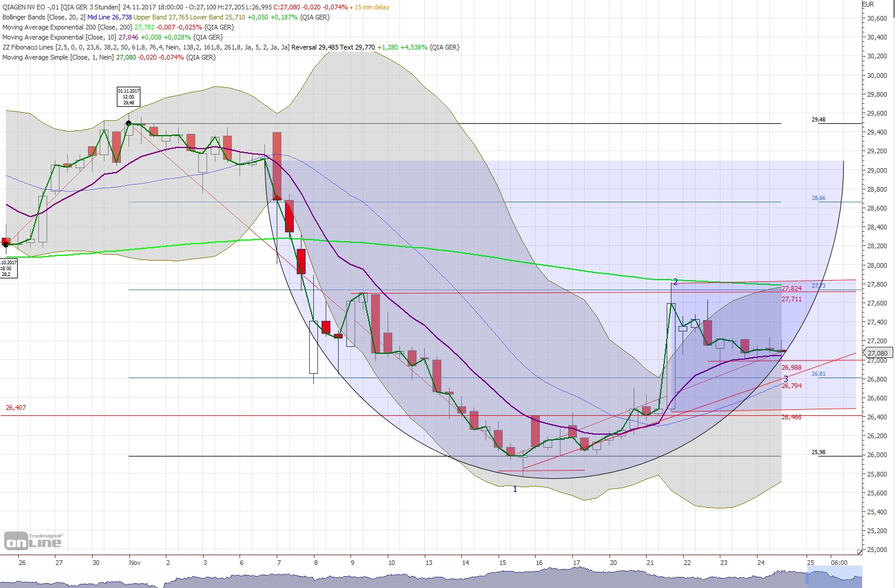The width and height of the screenshot is (895, 588).
Task: Click the Nov label on the date axis
Action: coord(135,563)
